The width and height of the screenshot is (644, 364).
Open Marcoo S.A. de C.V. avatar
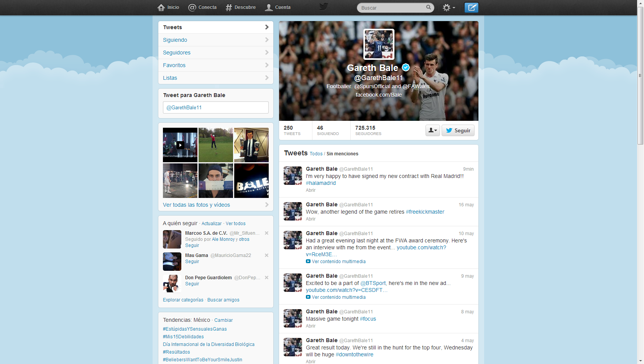(x=172, y=239)
